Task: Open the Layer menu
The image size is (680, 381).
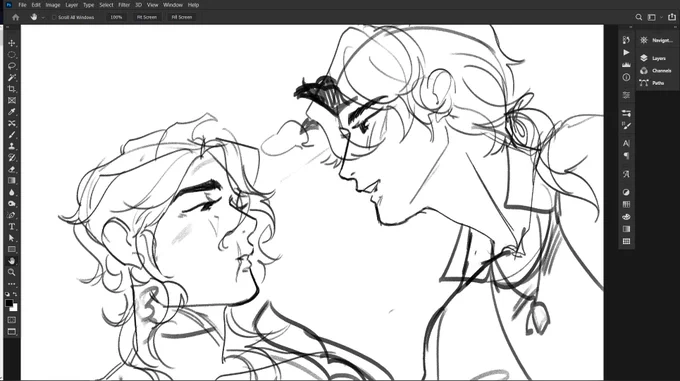Action: (72, 5)
